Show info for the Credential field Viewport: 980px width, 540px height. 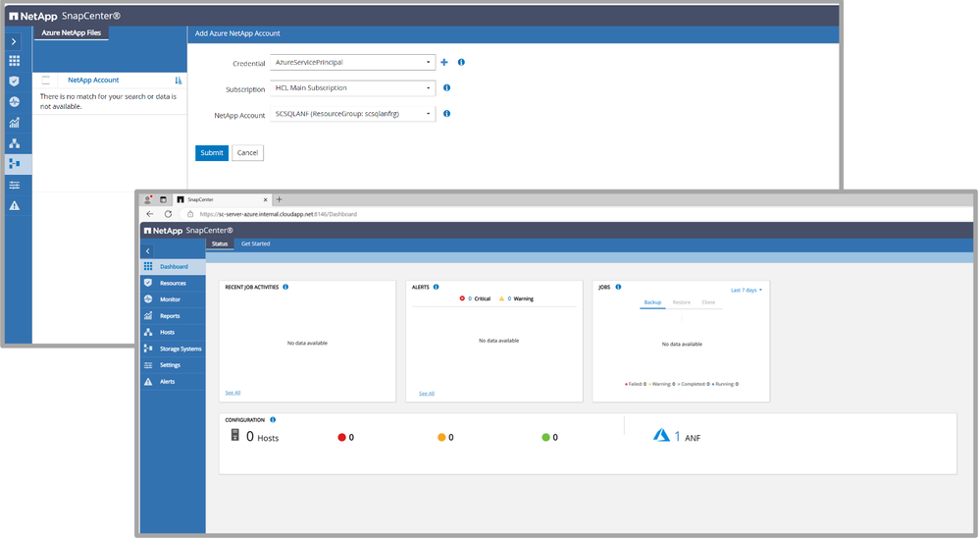tap(461, 63)
